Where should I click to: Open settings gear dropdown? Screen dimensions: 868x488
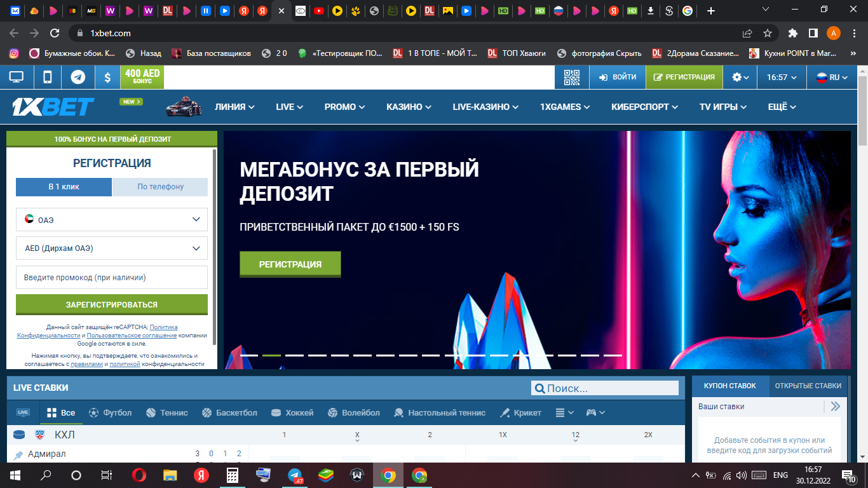coord(740,77)
